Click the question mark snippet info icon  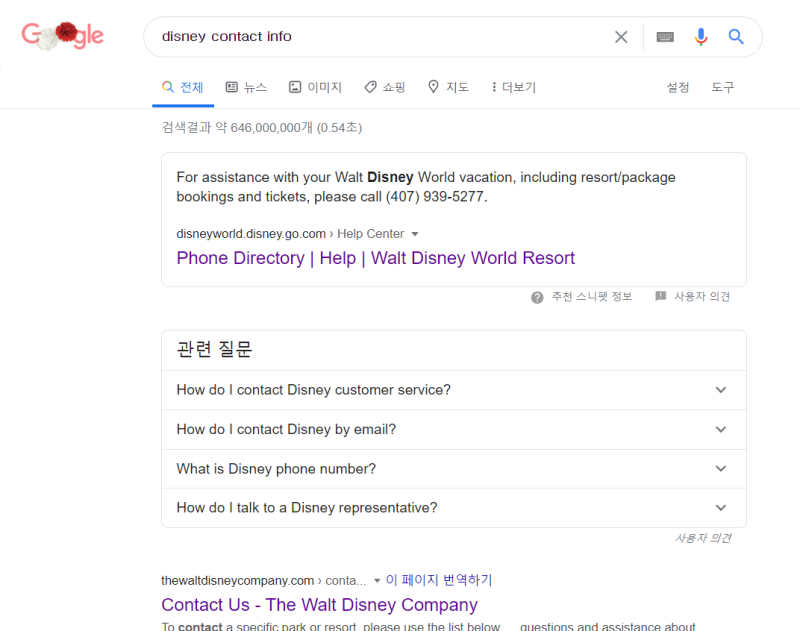537,297
